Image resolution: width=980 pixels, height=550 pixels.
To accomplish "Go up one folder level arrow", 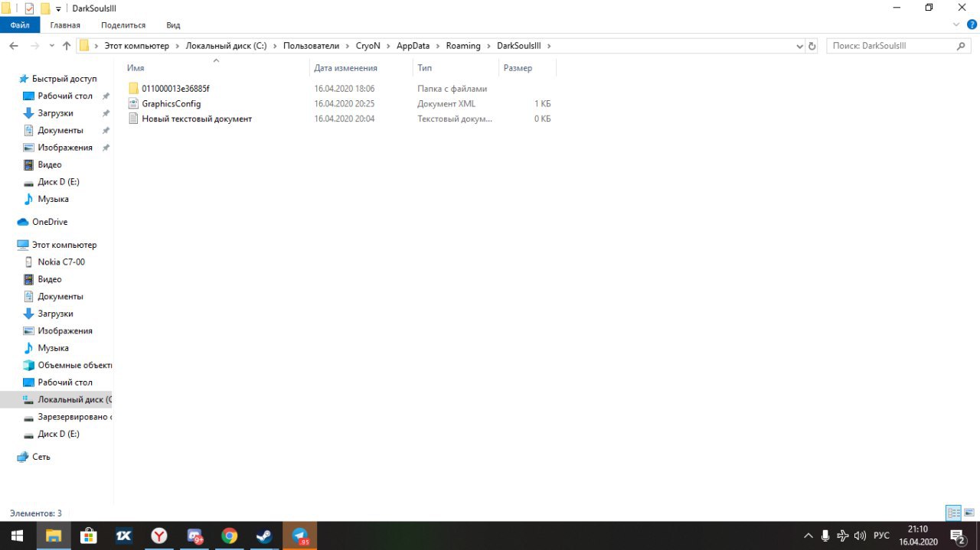I will coord(67,46).
